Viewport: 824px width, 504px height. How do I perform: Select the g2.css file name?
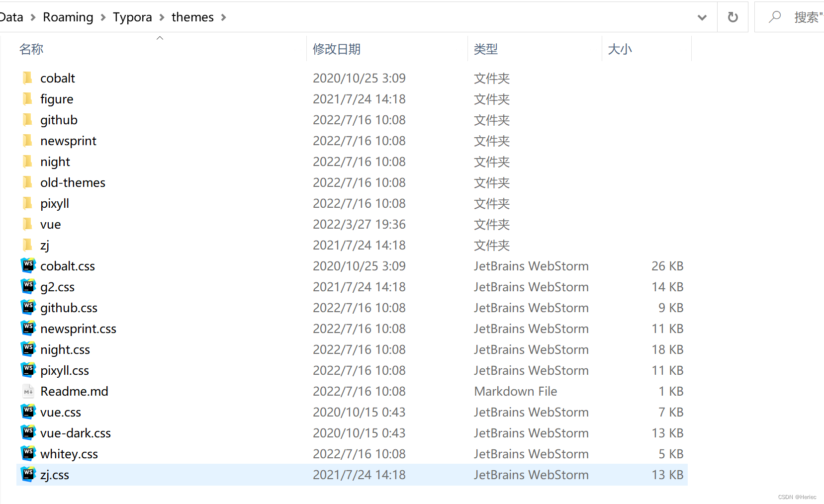point(57,287)
